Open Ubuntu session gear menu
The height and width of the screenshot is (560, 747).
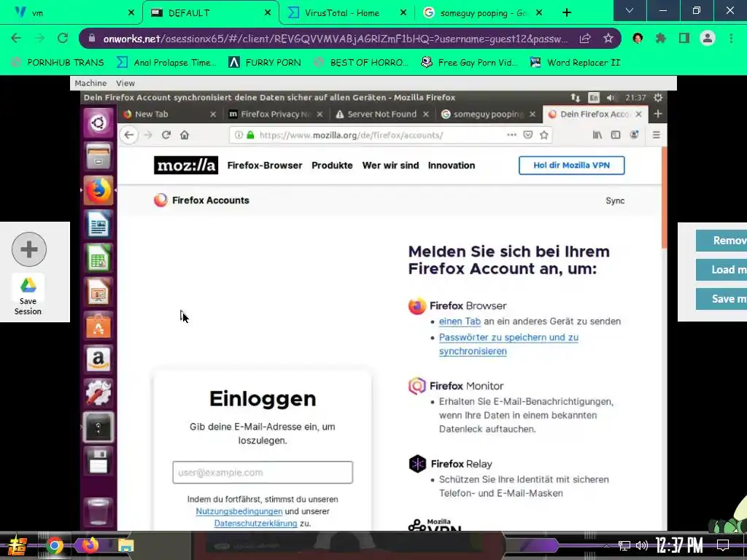[x=658, y=98]
